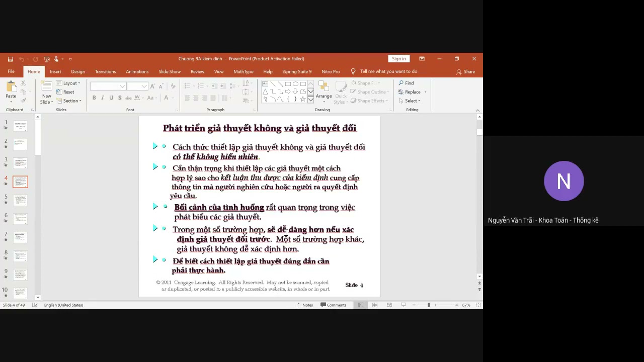The image size is (644, 362).
Task: Open the Section dropdown
Action: click(x=68, y=101)
